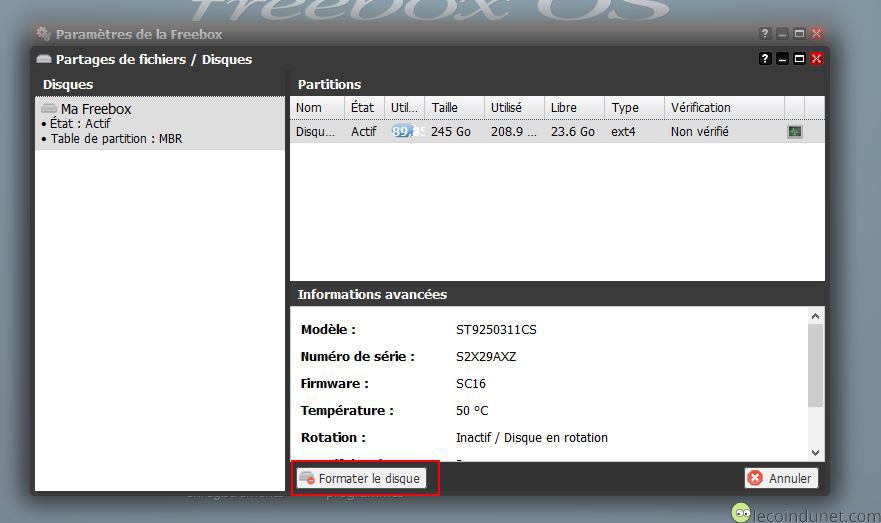The height and width of the screenshot is (523, 881).
Task: Click the Disqu... partition name cell
Action: [315, 131]
